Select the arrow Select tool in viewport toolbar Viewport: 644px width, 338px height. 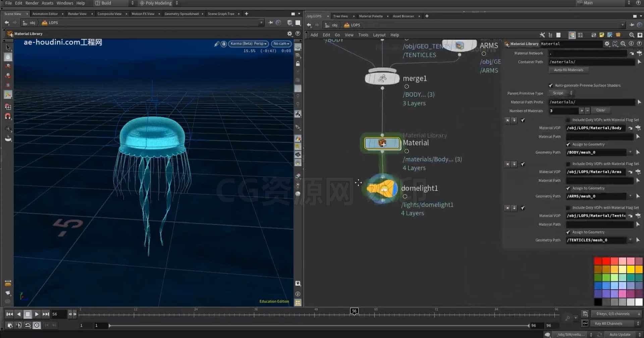(8, 48)
